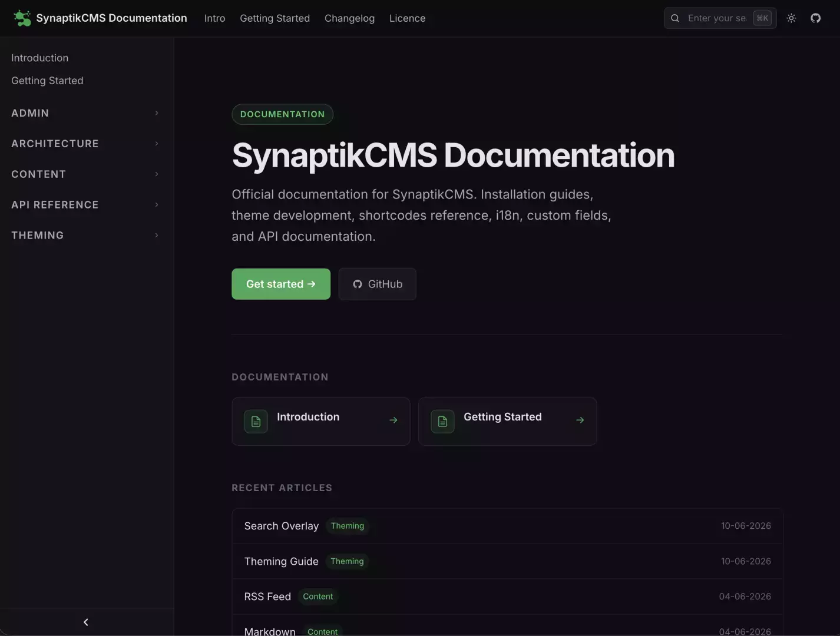Open the Search Overlay article

(282, 526)
